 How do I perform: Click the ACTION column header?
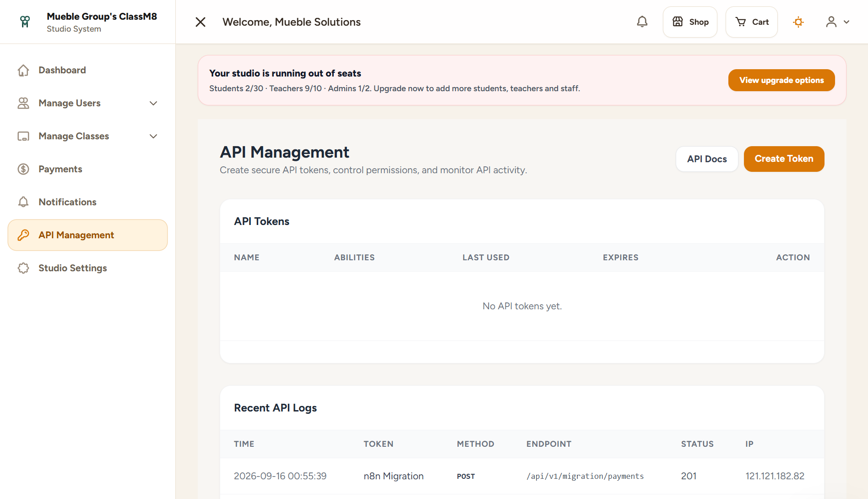pyautogui.click(x=793, y=258)
